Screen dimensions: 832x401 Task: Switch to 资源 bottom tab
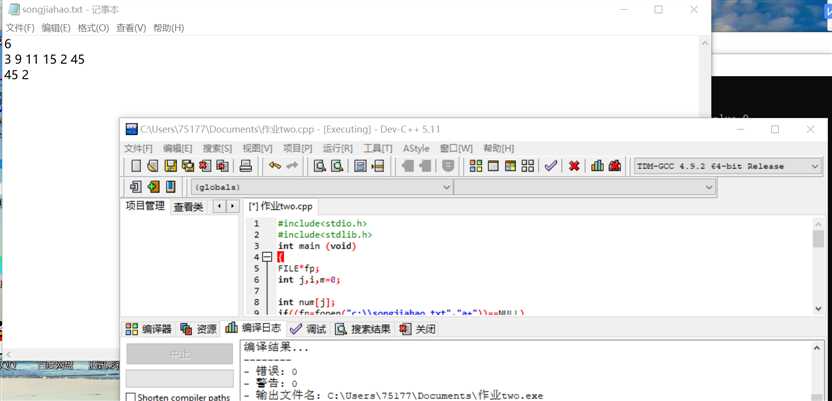[199, 329]
